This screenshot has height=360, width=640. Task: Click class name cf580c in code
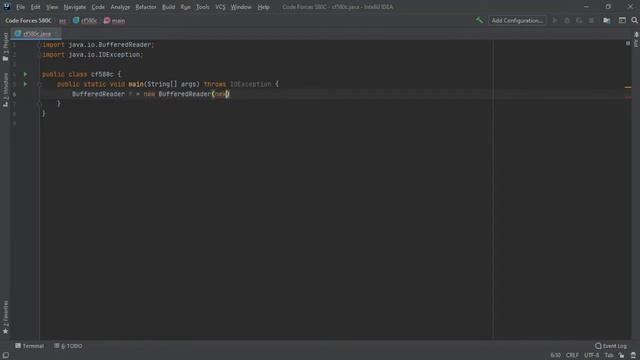tap(102, 74)
